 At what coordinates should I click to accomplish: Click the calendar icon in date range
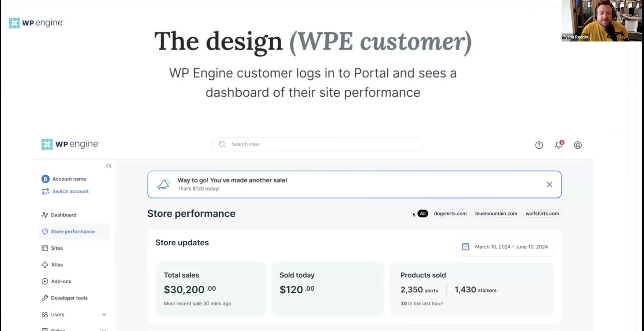[465, 247]
